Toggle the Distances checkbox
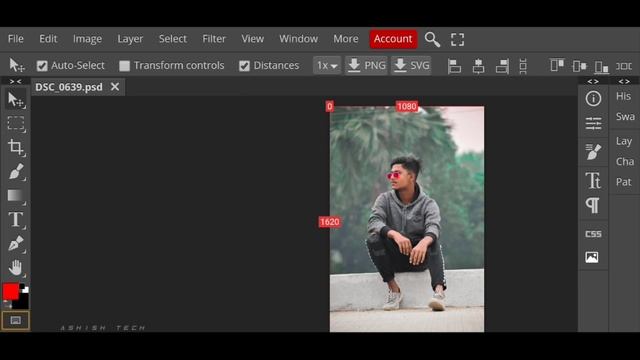 click(244, 66)
